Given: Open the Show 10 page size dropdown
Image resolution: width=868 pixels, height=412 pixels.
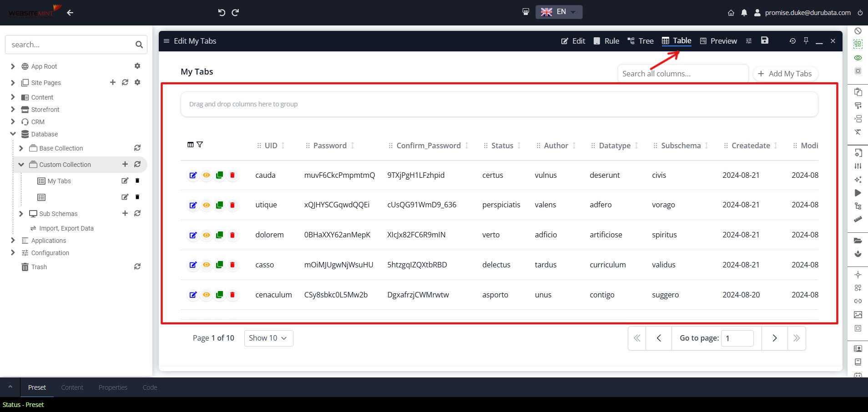Looking at the screenshot, I should pyautogui.click(x=268, y=338).
